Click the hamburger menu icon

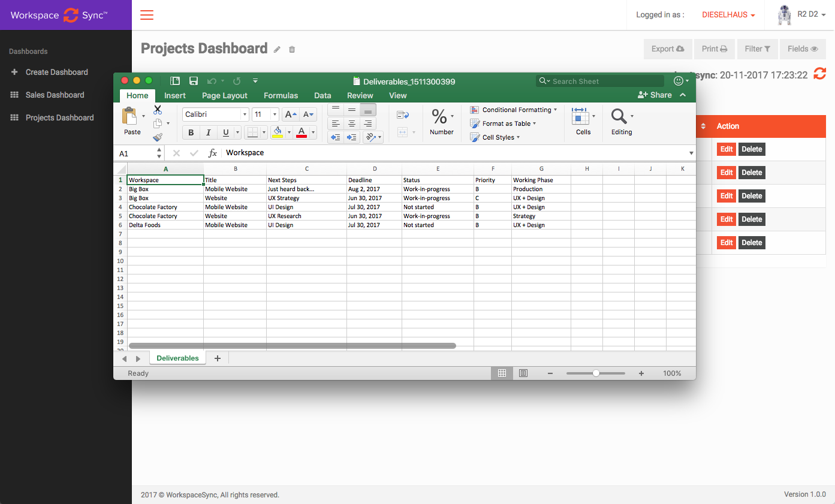[x=147, y=15]
